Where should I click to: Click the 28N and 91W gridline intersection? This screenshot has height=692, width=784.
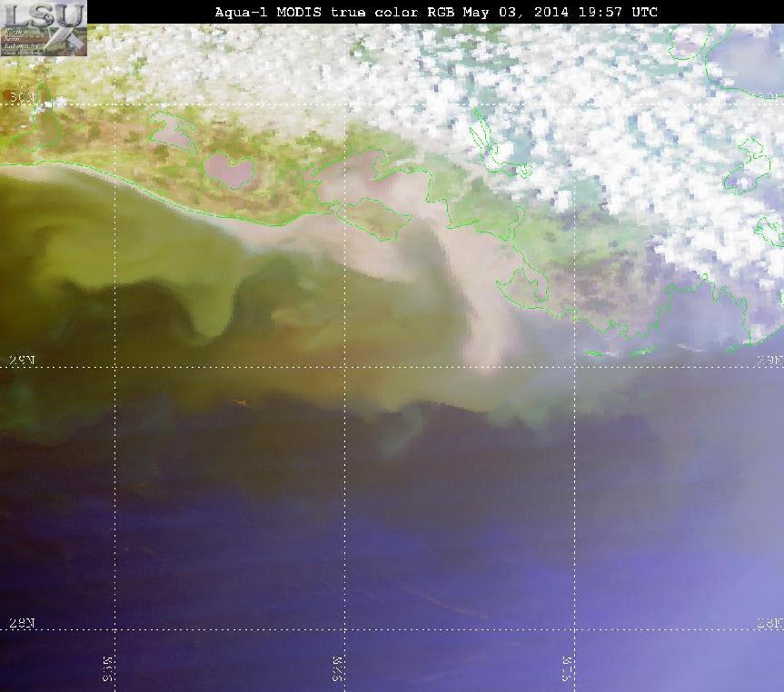click(575, 629)
